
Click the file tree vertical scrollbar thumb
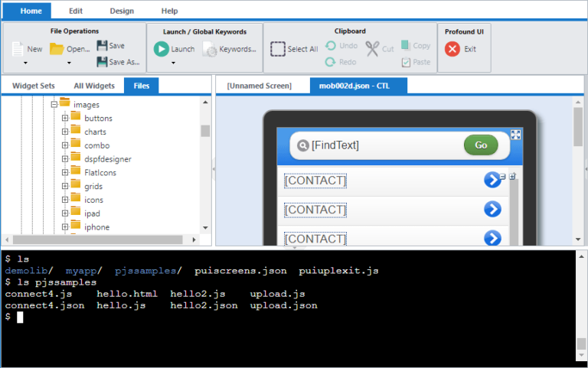pyautogui.click(x=205, y=130)
